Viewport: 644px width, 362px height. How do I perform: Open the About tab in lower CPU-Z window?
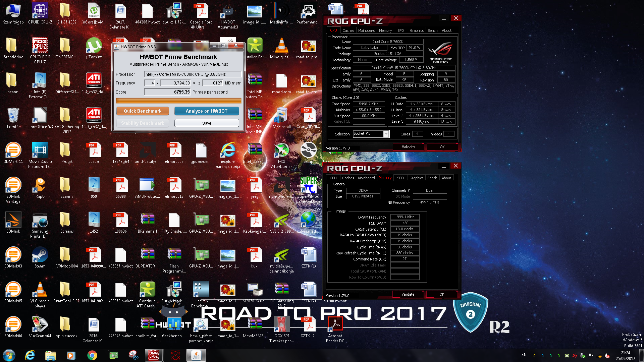(446, 178)
